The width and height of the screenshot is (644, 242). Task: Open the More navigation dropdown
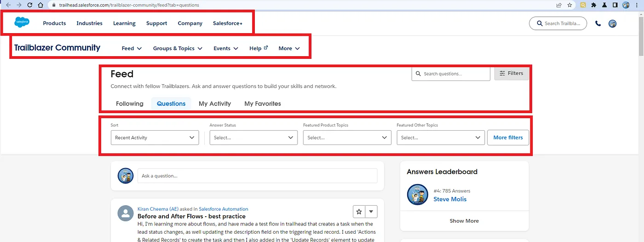coord(289,48)
